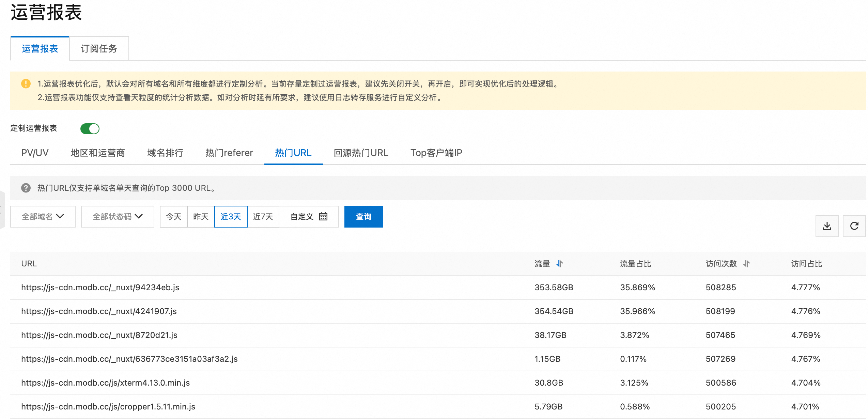Open calendar icon in 自定义 date picker

[323, 217]
